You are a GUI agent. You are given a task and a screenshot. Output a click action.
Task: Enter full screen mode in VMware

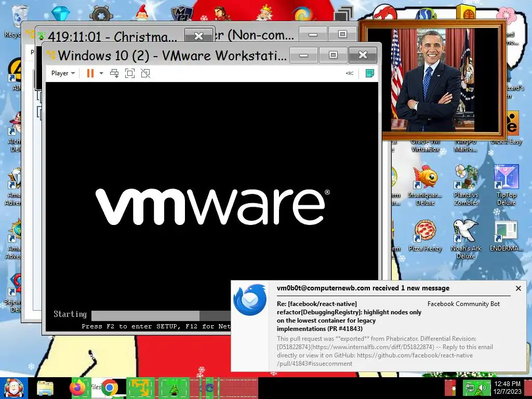129,73
